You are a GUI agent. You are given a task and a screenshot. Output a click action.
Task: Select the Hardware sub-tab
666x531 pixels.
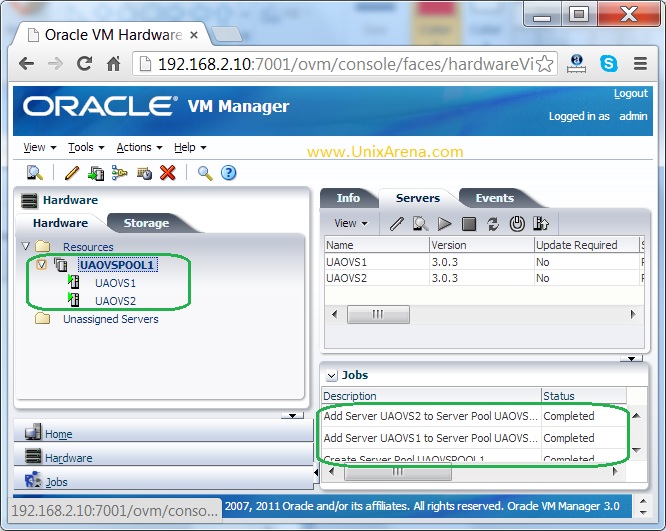60,223
